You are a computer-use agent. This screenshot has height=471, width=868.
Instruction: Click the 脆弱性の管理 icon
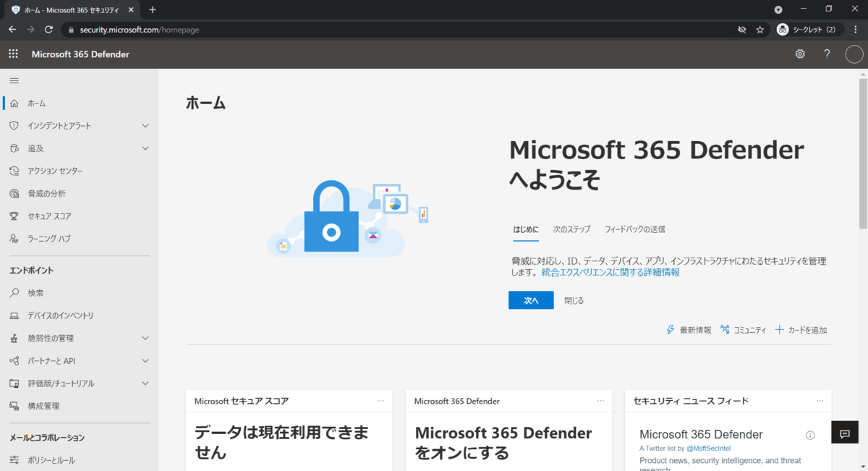[14, 338]
